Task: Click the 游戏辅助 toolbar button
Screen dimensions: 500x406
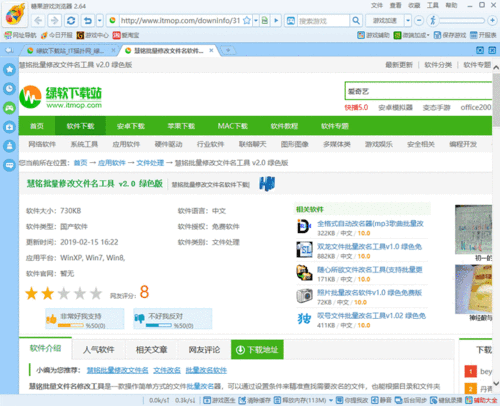Action: [x=373, y=35]
